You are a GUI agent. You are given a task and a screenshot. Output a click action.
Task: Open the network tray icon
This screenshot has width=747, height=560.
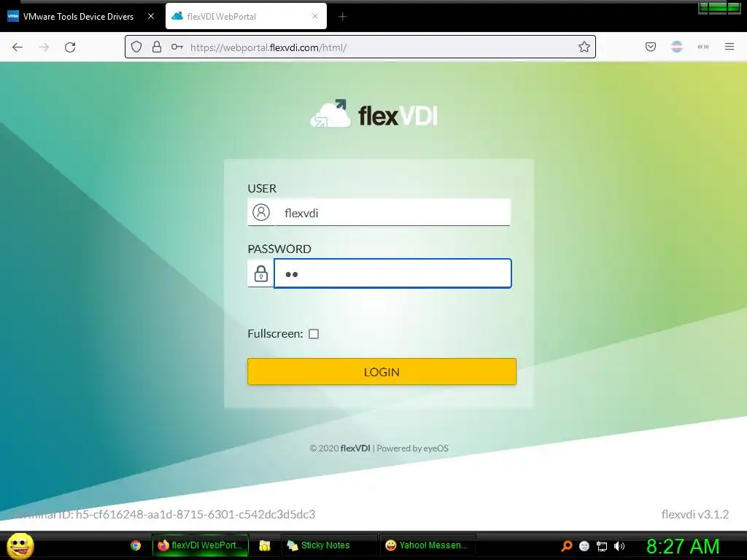coord(602,546)
